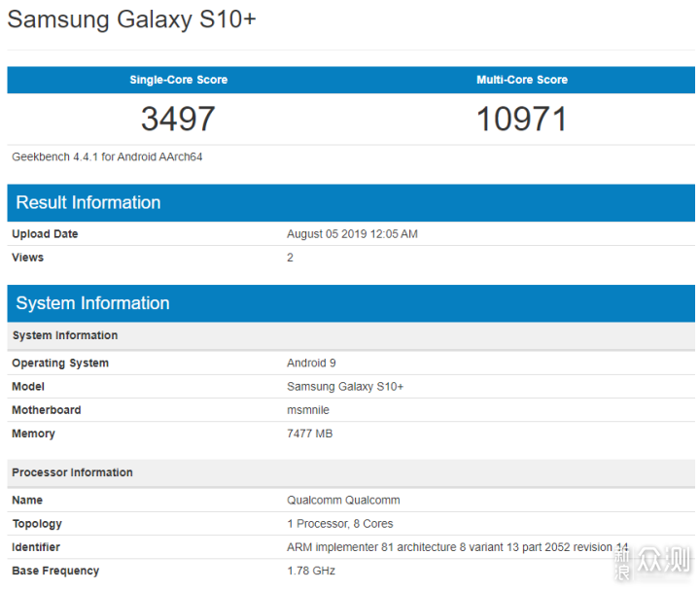The image size is (700, 590).
Task: Click the Upload Date value August 05 2019
Action: 352,234
